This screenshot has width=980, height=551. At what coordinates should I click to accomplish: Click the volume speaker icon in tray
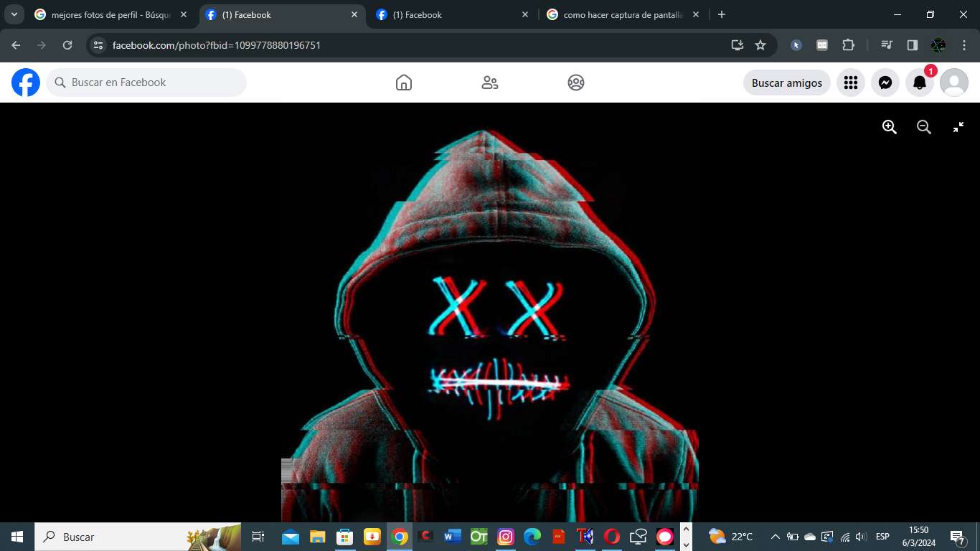pyautogui.click(x=862, y=537)
